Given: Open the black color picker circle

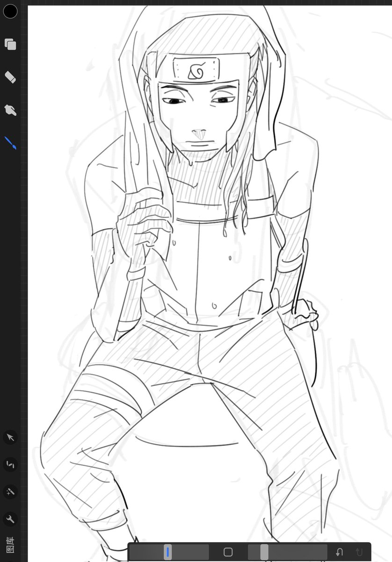Looking at the screenshot, I should pyautogui.click(x=10, y=11).
